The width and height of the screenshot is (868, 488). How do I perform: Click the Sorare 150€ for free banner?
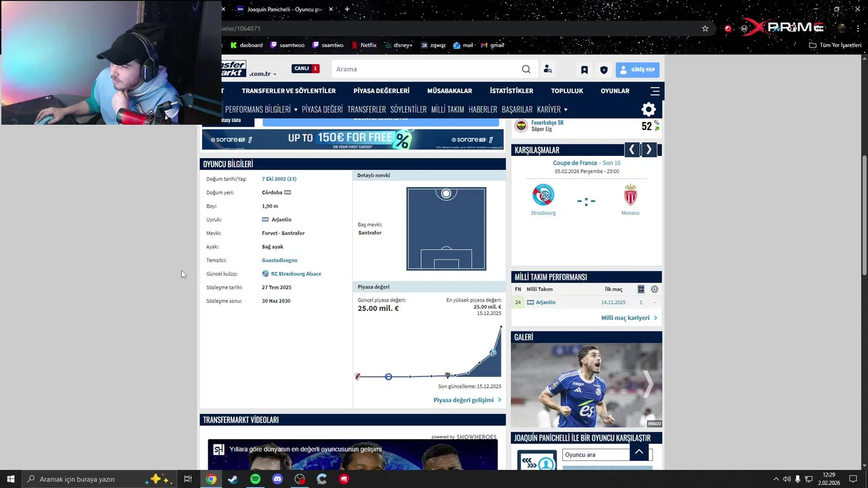pos(352,140)
